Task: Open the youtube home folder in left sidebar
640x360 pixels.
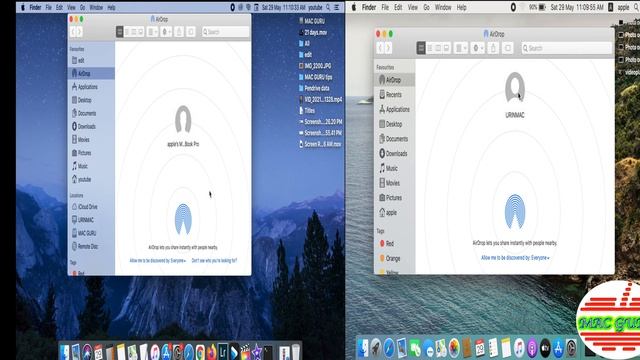Action: tap(91, 179)
